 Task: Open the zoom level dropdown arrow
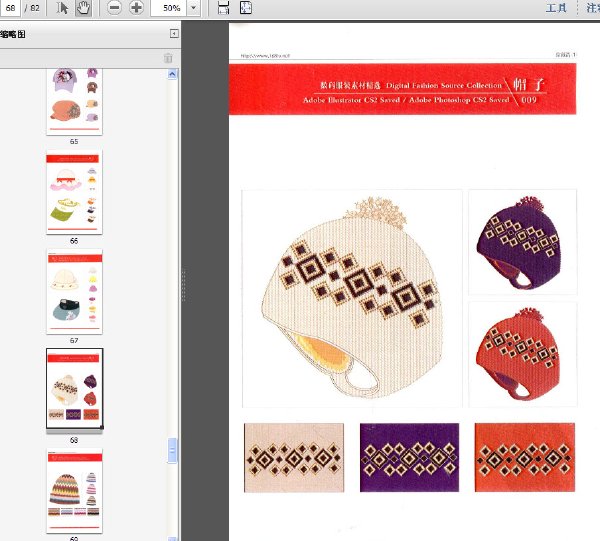click(x=194, y=8)
